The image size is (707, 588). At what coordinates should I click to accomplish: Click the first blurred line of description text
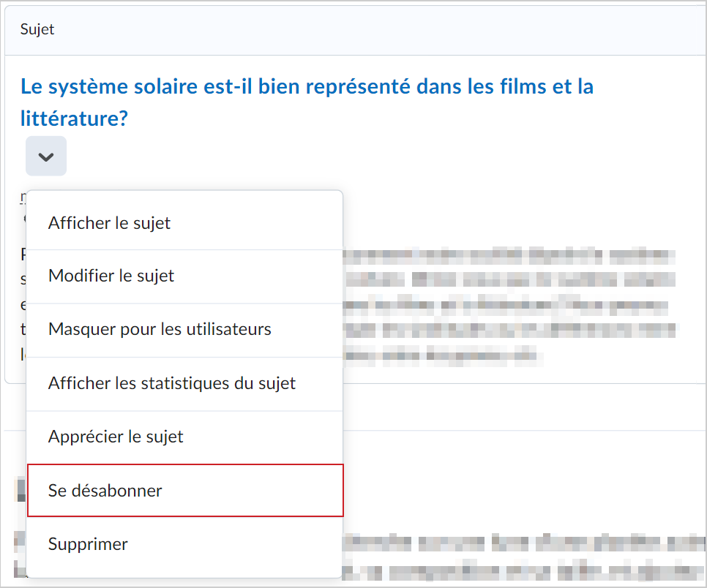509,256
